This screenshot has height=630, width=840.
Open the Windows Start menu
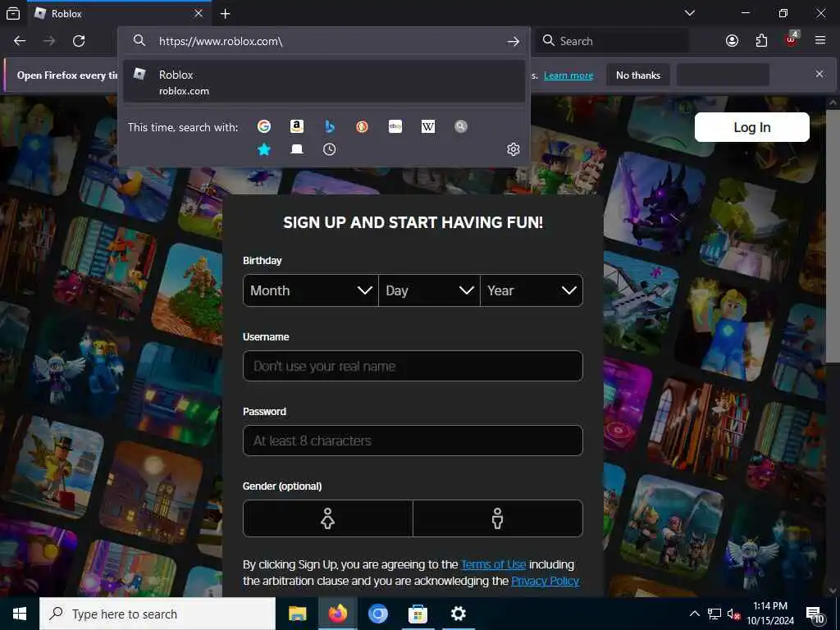[20, 614]
